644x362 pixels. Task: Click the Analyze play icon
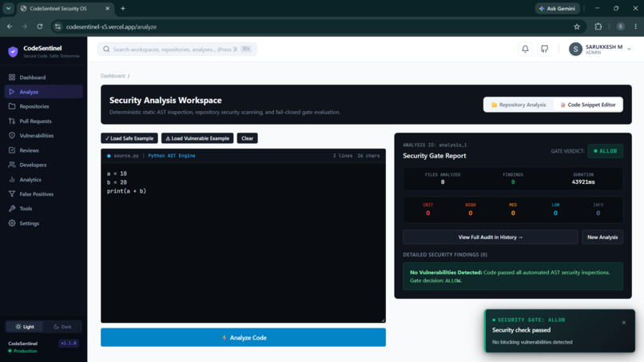[12, 92]
